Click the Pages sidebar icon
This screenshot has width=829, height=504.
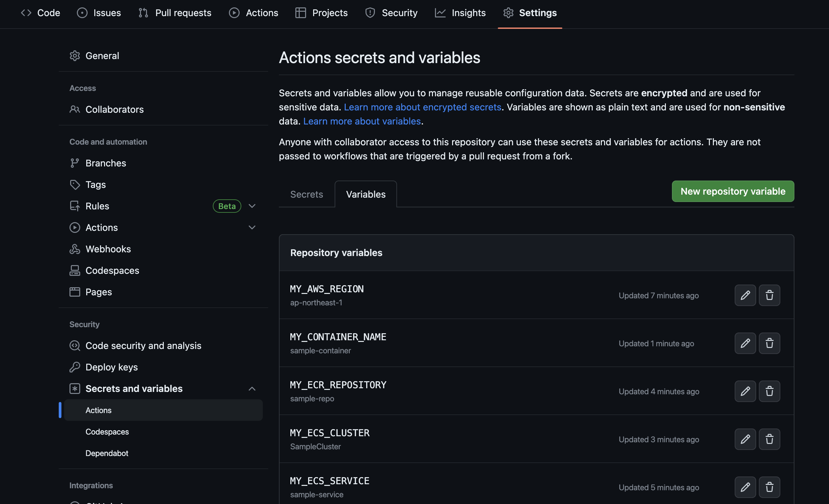click(75, 292)
